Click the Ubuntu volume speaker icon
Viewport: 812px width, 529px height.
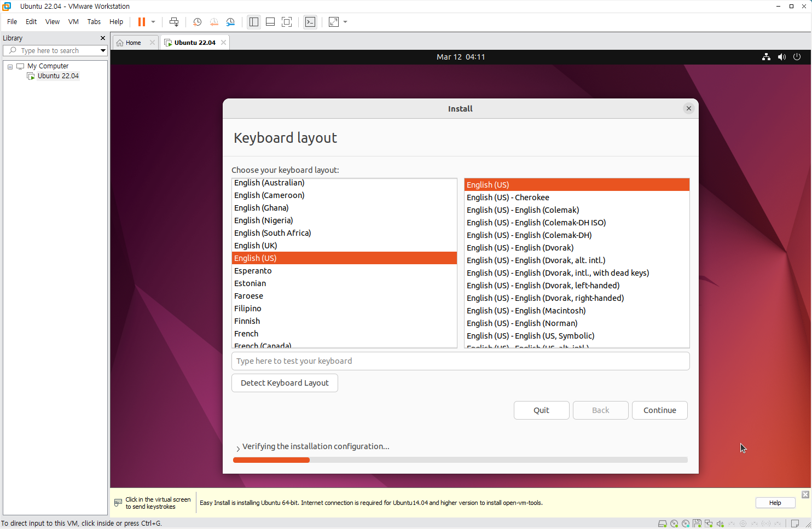pos(781,57)
